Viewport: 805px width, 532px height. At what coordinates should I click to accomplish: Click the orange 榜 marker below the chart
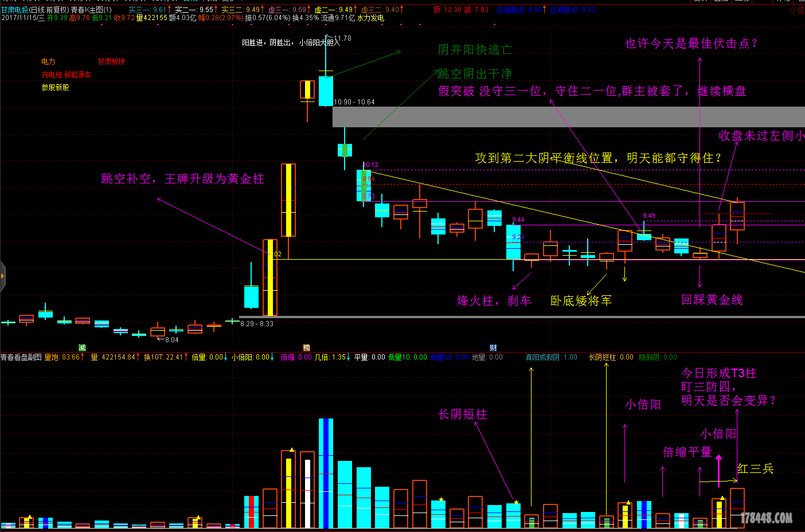pos(306,347)
